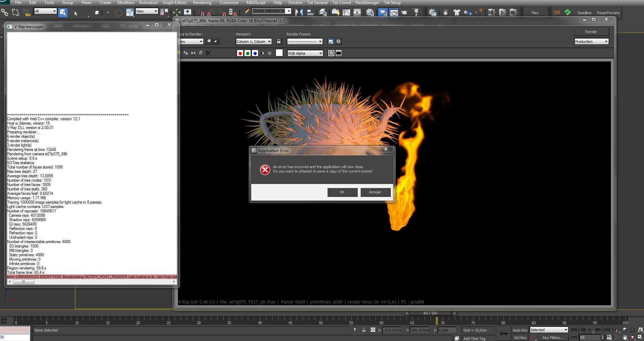644x341 pixels.
Task: Click the PowerPreview toolbar button
Action: [x=608, y=13]
